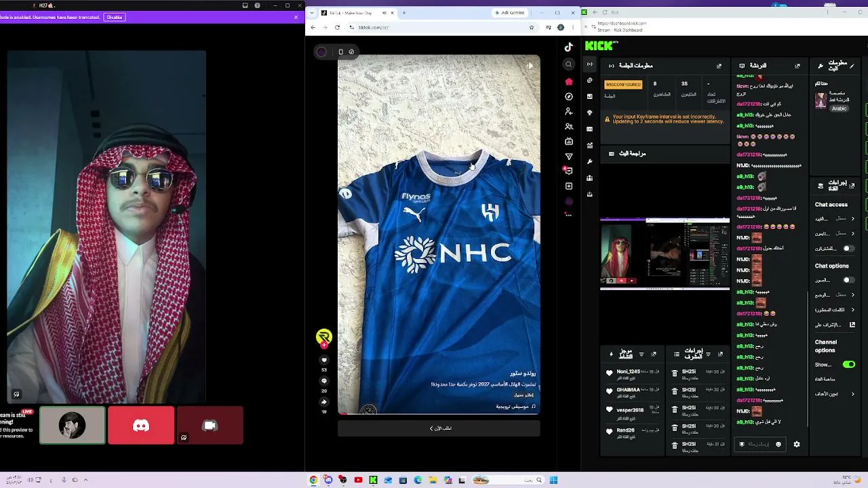Like the TikTok video with heart icon
868x488 pixels.
[324, 361]
